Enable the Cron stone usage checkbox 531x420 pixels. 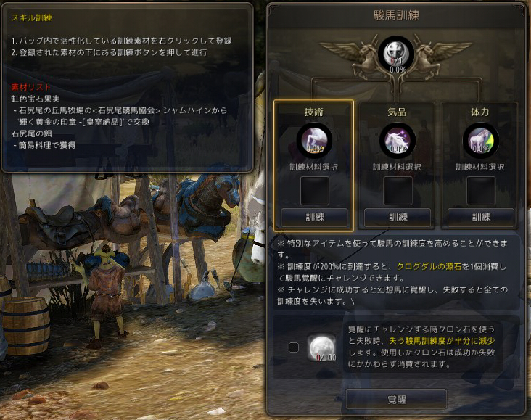[x=294, y=347]
